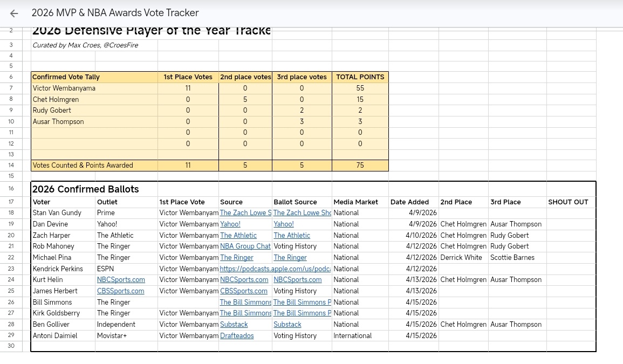
Task: Open Yahoo! link in Dan Devine's Source column
Action: [230, 224]
